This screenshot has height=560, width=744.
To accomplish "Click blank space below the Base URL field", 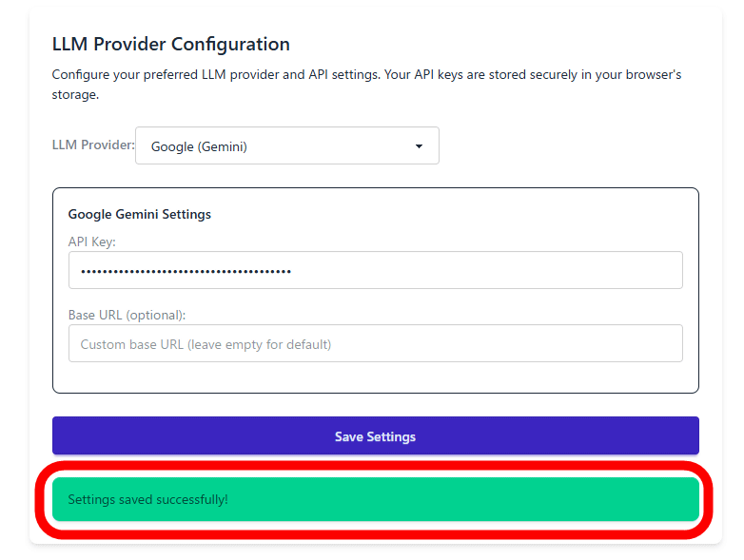I will 375,377.
